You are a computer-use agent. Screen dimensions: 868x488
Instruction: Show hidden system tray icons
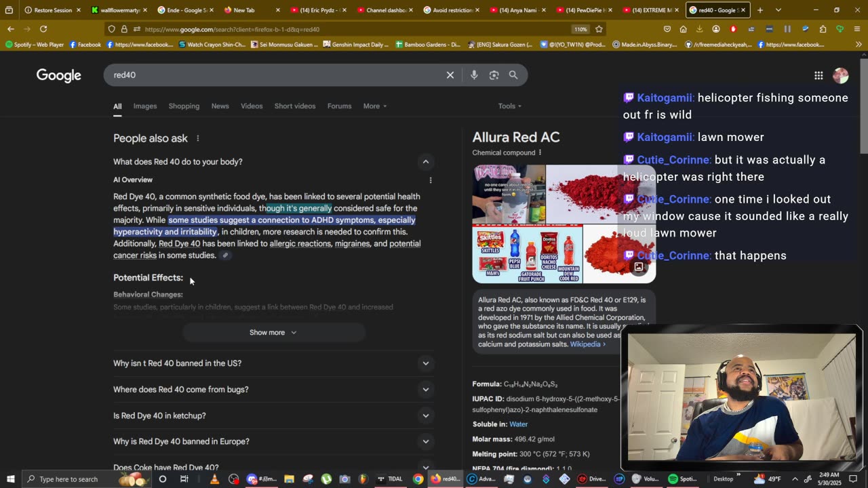(x=795, y=479)
